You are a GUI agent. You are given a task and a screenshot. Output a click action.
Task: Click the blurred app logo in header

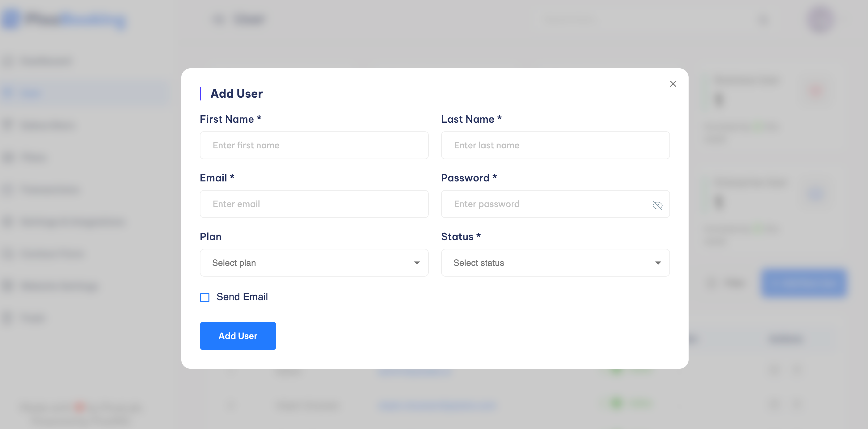[x=64, y=19]
